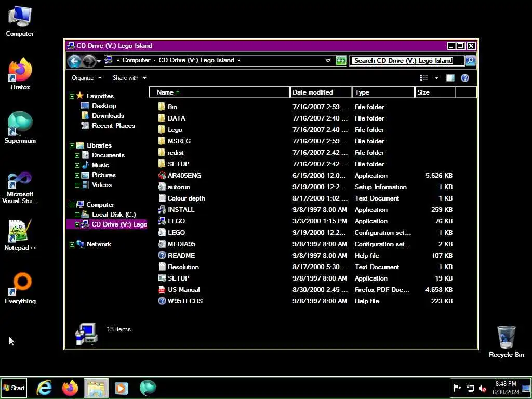The height and width of the screenshot is (399, 532).
Task: Open the recent pages dropdown beside forward arrow
Action: [99, 61]
